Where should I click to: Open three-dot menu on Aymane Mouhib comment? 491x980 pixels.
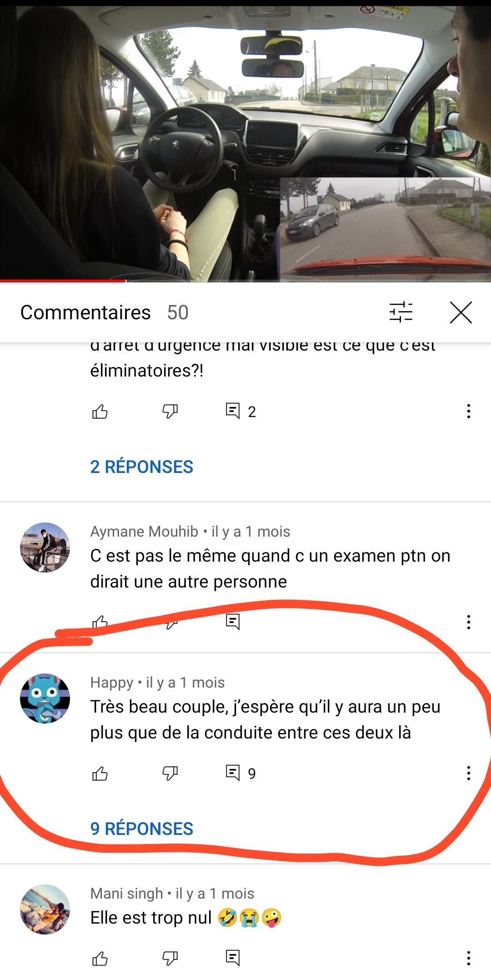pos(468,622)
